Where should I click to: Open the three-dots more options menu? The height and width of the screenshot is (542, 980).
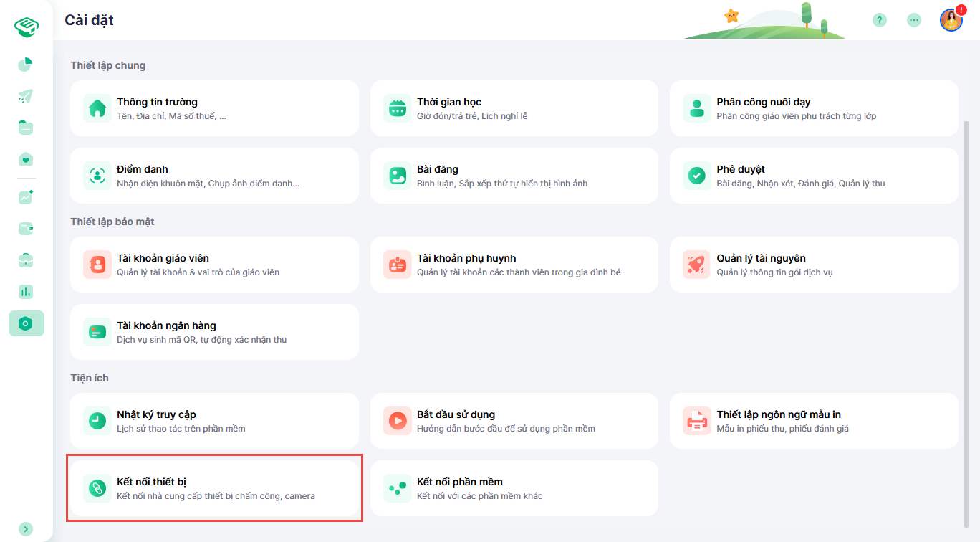[x=913, y=20]
